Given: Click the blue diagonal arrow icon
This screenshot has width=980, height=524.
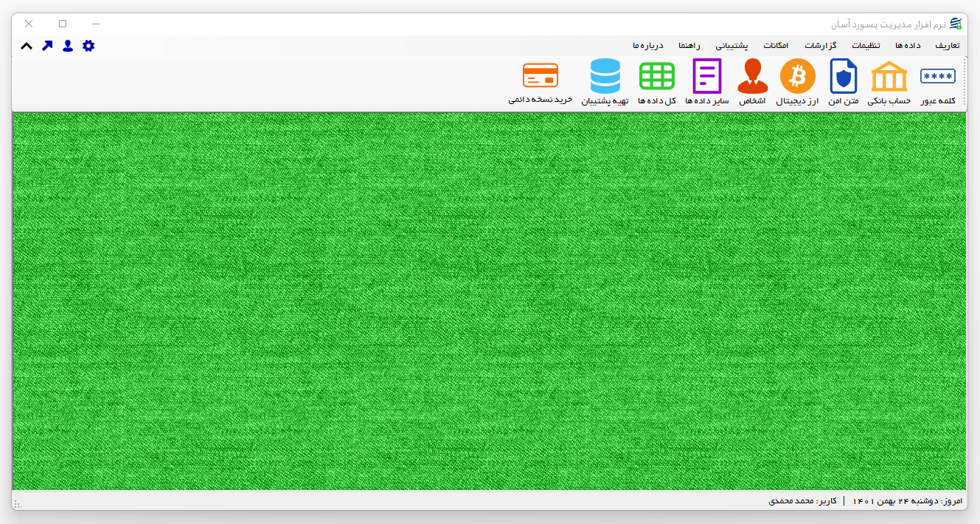Looking at the screenshot, I should (47, 46).
